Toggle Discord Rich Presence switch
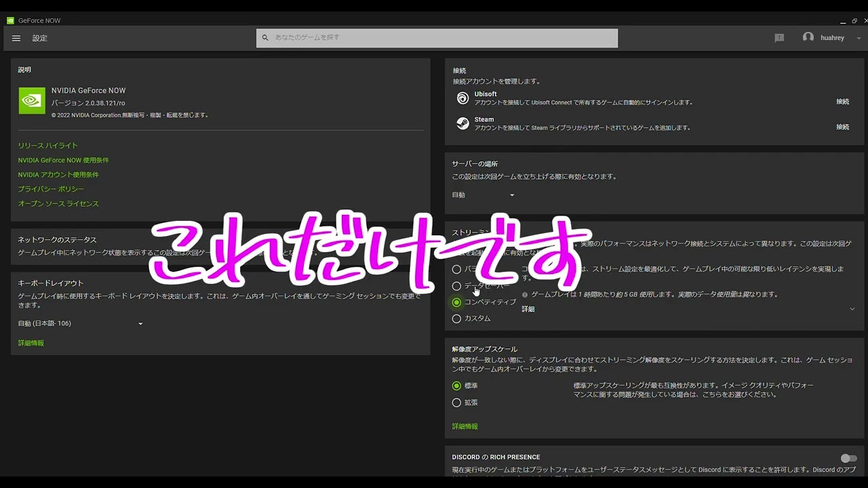This screenshot has width=868, height=488. pos(848,459)
